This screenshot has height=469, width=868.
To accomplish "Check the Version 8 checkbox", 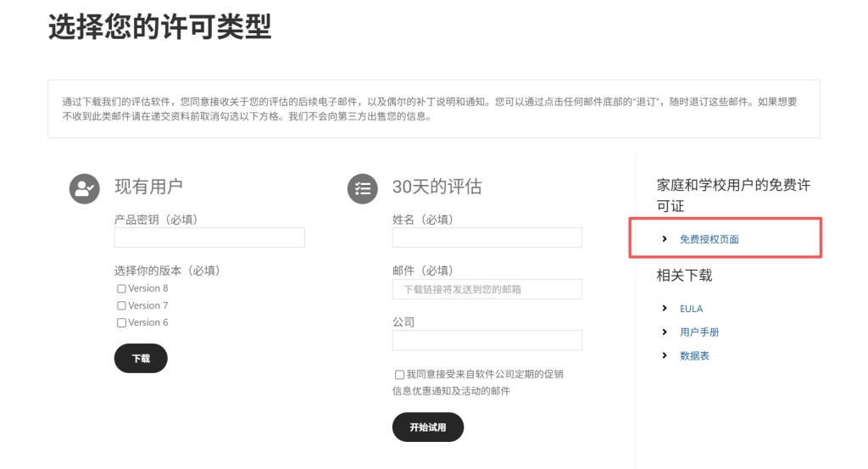I will point(121,289).
